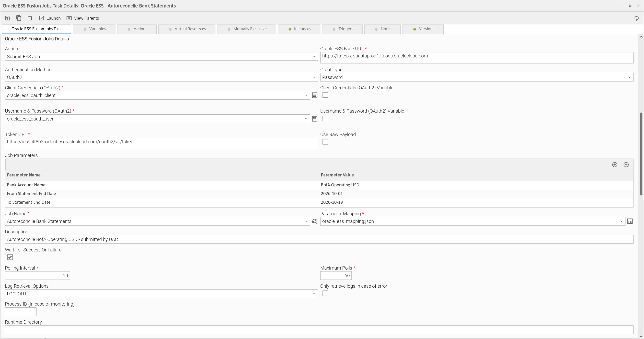Click the Copy task icon
Image resolution: width=644 pixels, height=339 pixels.
tap(19, 18)
